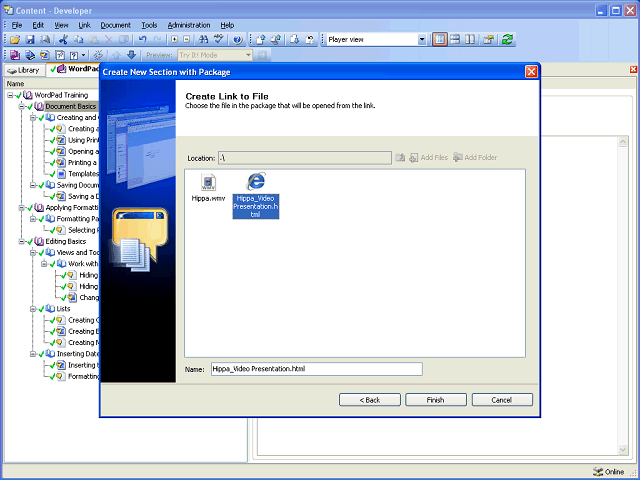Toggle the horizontal split layout button
Image resolution: width=640 pixels, height=480 pixels.
[455, 40]
